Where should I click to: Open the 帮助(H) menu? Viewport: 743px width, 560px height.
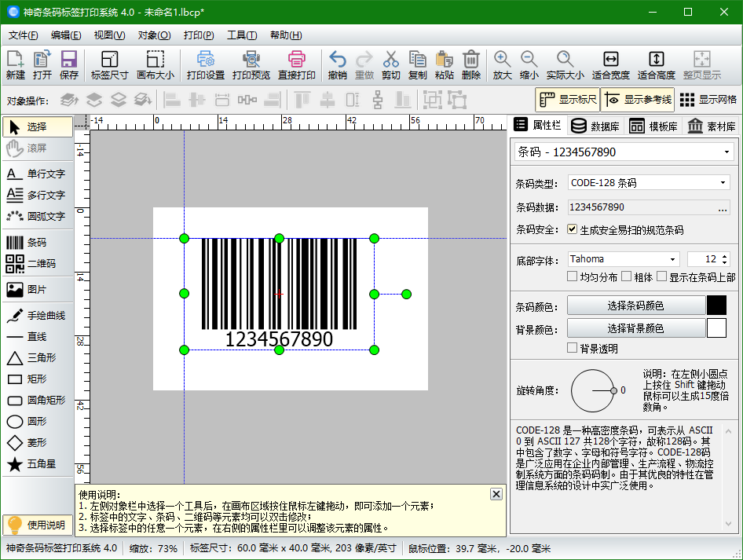coord(286,35)
